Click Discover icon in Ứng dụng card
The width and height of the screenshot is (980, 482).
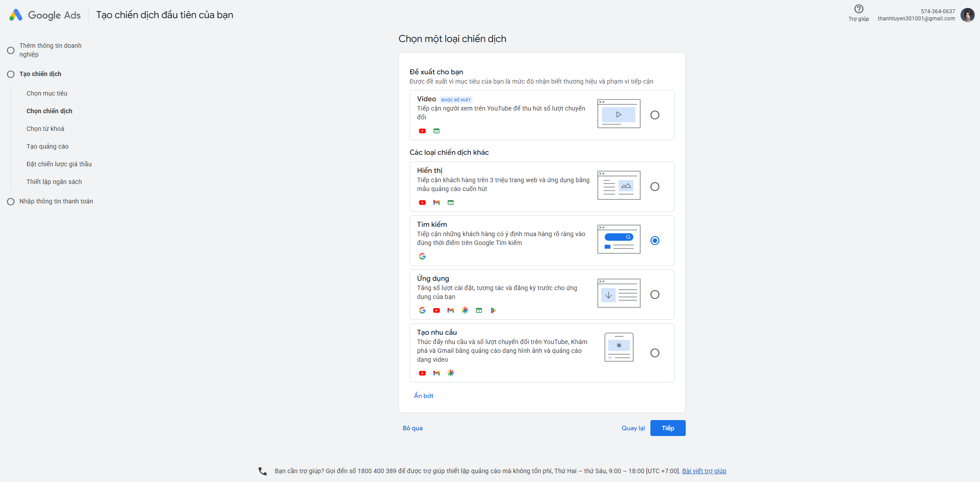(x=465, y=310)
